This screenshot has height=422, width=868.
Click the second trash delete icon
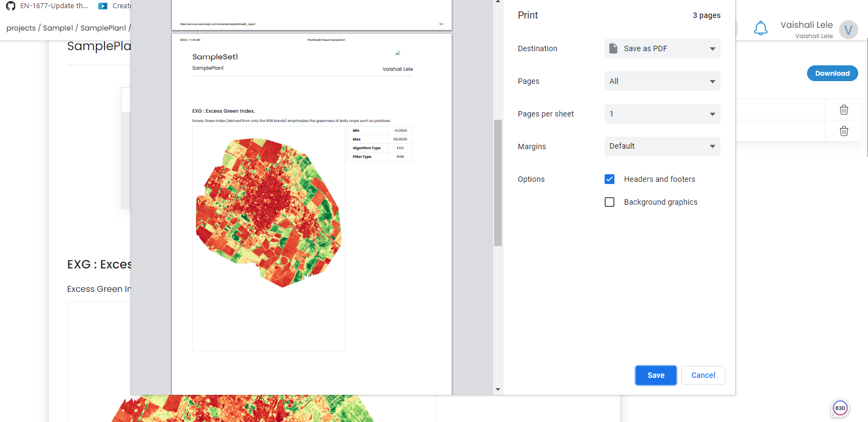click(x=844, y=131)
